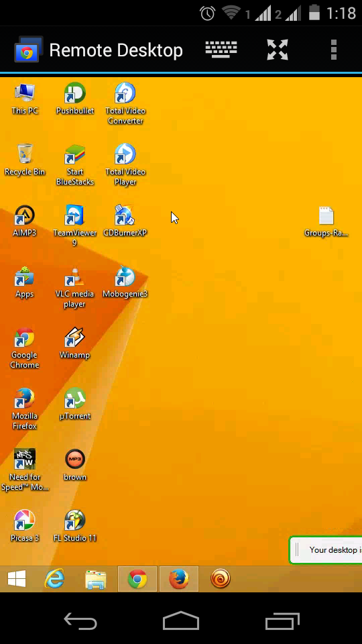This screenshot has height=644, width=362.
Task: Select the CDBurnerXP shortcut
Action: (x=125, y=221)
